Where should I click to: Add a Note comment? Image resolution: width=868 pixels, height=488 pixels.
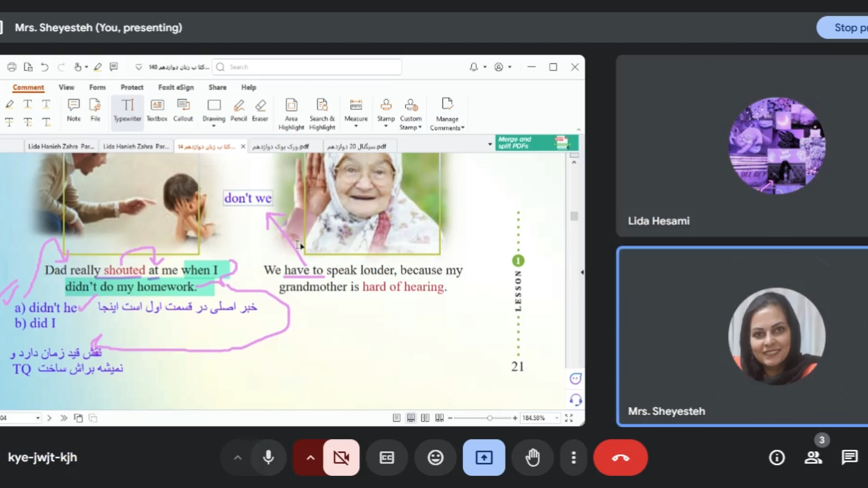tap(74, 110)
